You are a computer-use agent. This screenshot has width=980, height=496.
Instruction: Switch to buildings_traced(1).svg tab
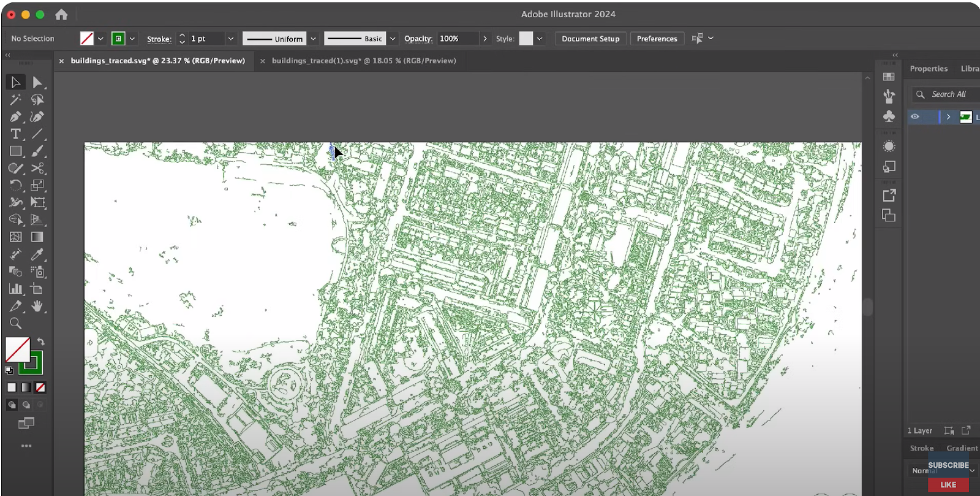363,61
